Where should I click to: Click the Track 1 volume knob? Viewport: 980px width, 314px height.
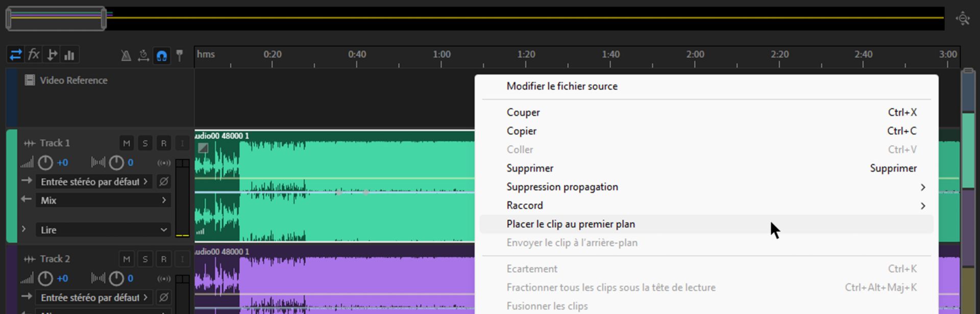[x=45, y=163]
